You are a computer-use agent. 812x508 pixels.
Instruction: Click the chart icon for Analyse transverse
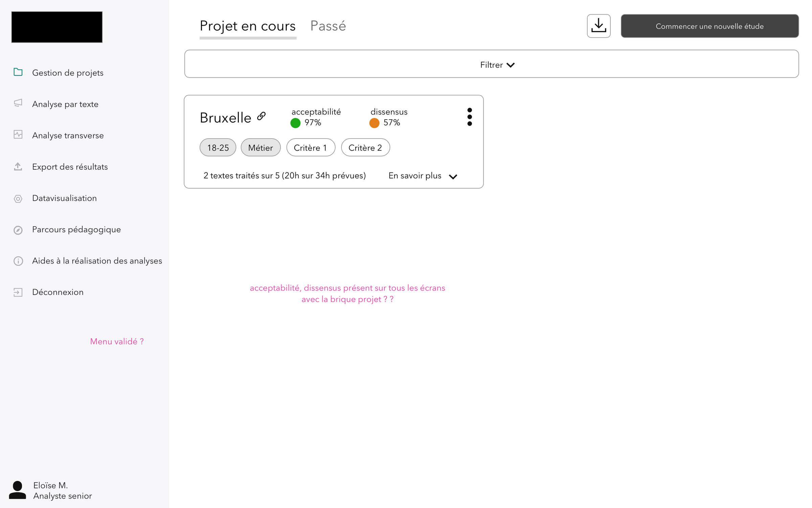coord(18,134)
